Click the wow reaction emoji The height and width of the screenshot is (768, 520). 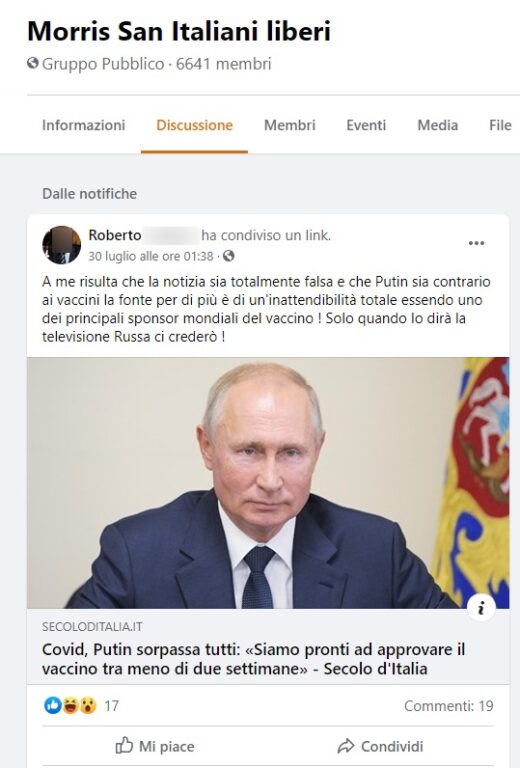88,705
